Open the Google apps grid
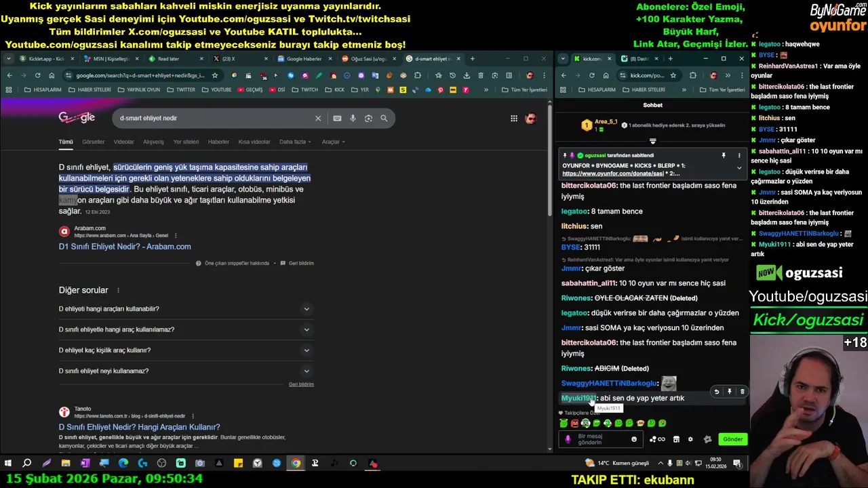Screen dimensions: 868x488 514,119
